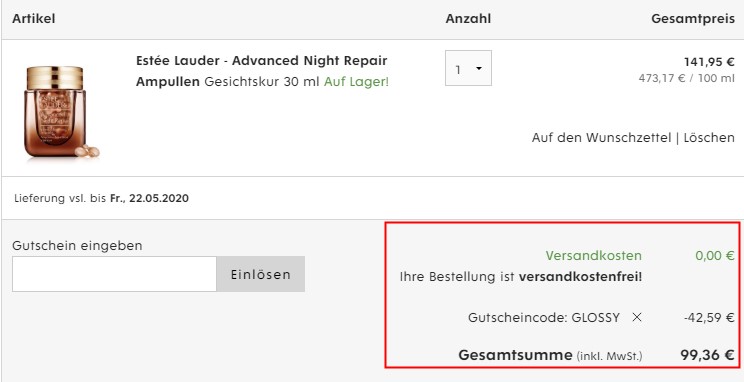
Task: Select the quantity value 1 box
Action: coord(468,68)
